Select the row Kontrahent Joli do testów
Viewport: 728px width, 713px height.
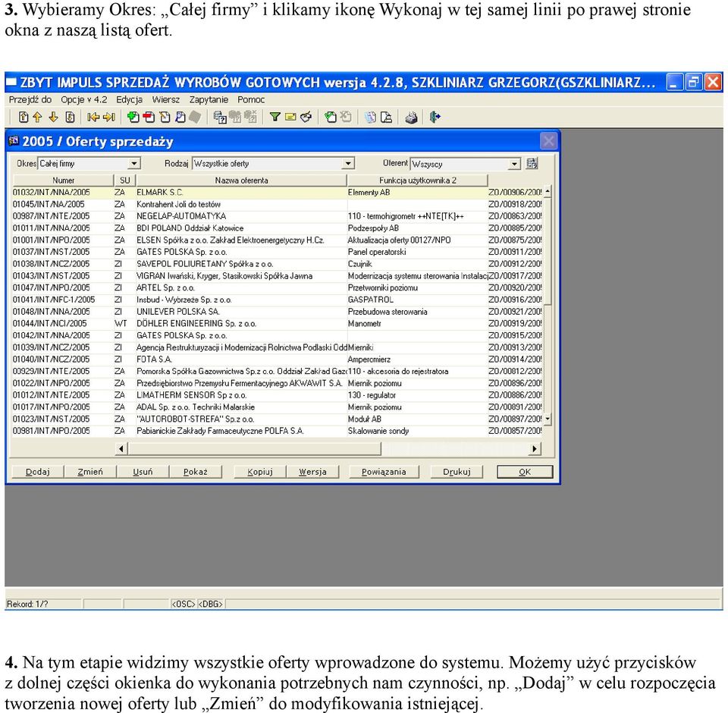pos(278,204)
